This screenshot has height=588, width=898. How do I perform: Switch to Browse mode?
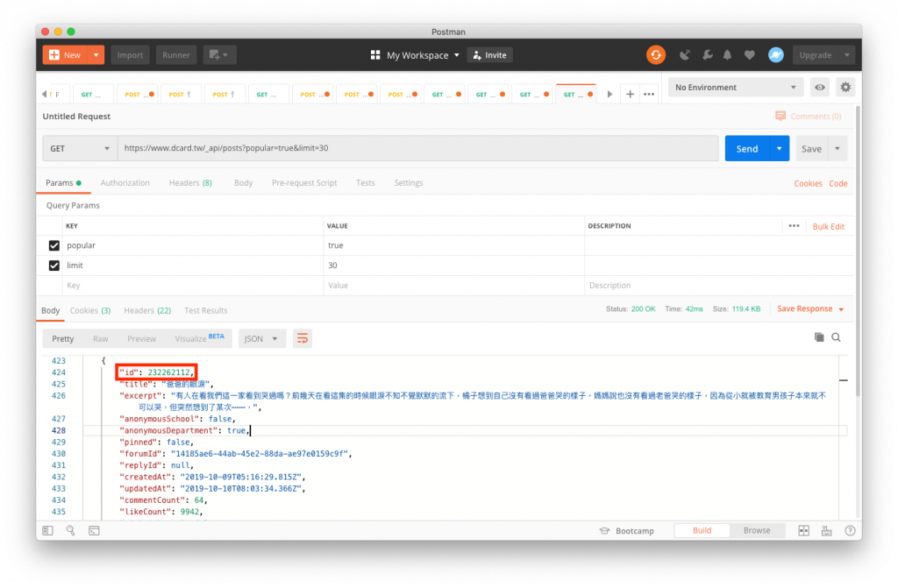(x=757, y=531)
